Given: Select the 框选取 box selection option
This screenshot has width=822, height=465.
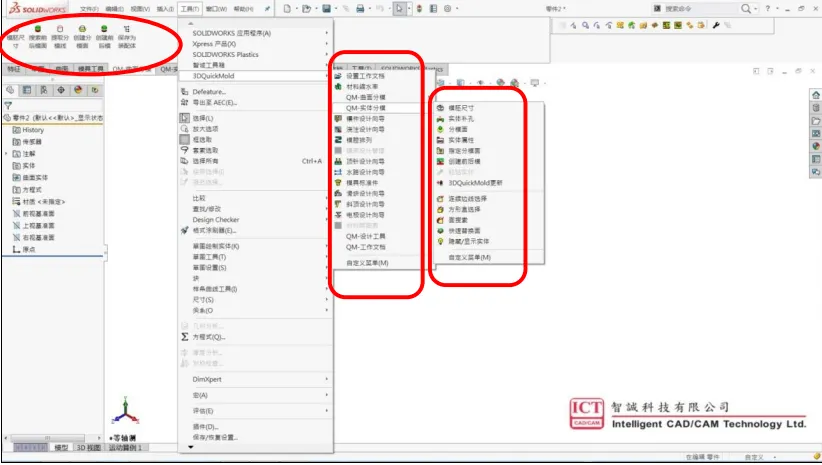Looking at the screenshot, I should point(207,139).
